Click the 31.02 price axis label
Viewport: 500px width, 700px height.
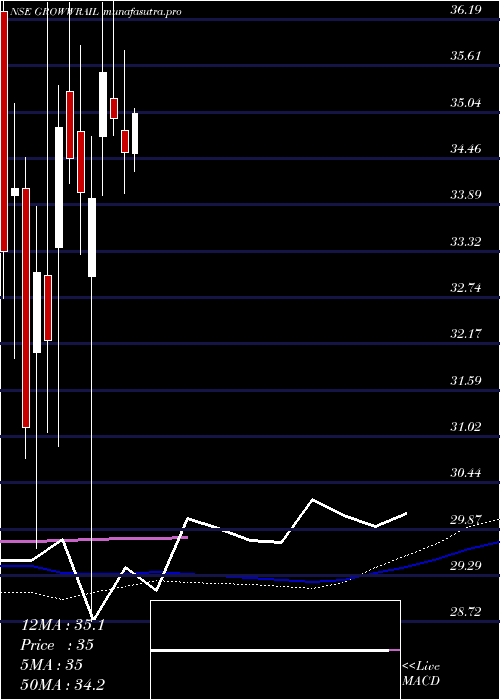pyautogui.click(x=466, y=426)
